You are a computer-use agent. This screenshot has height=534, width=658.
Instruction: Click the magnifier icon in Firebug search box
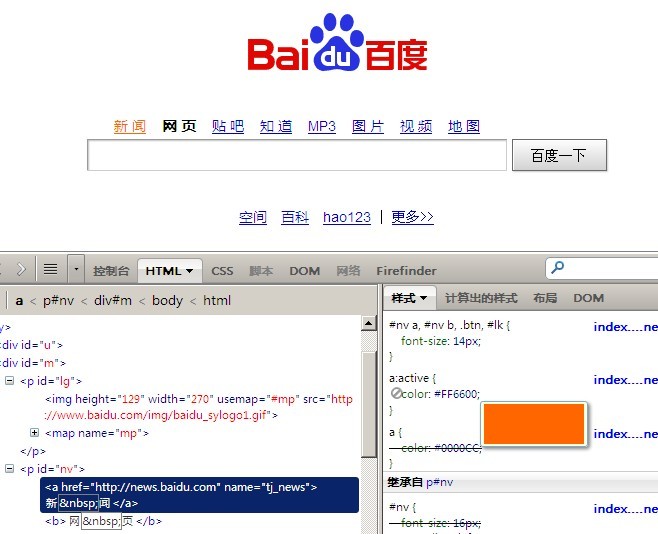[557, 267]
